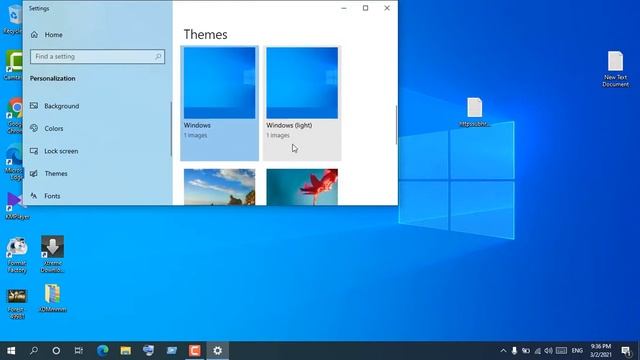The width and height of the screenshot is (640, 360).
Task: Click the Settings content vertical scrollbar
Action: coord(396,125)
